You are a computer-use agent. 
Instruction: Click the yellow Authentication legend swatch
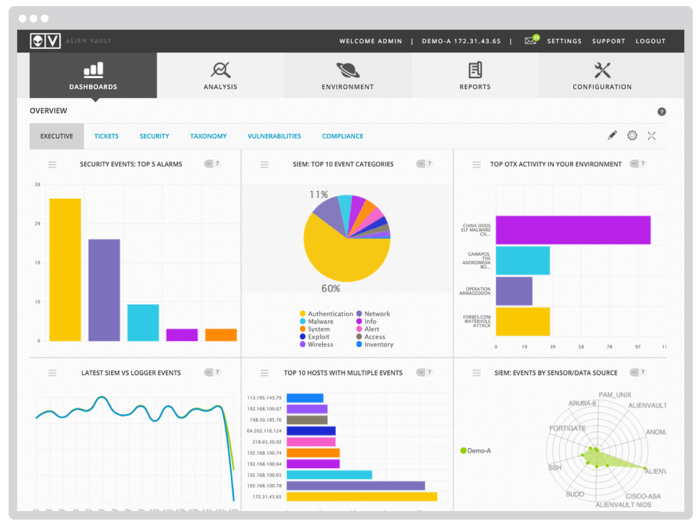point(302,314)
